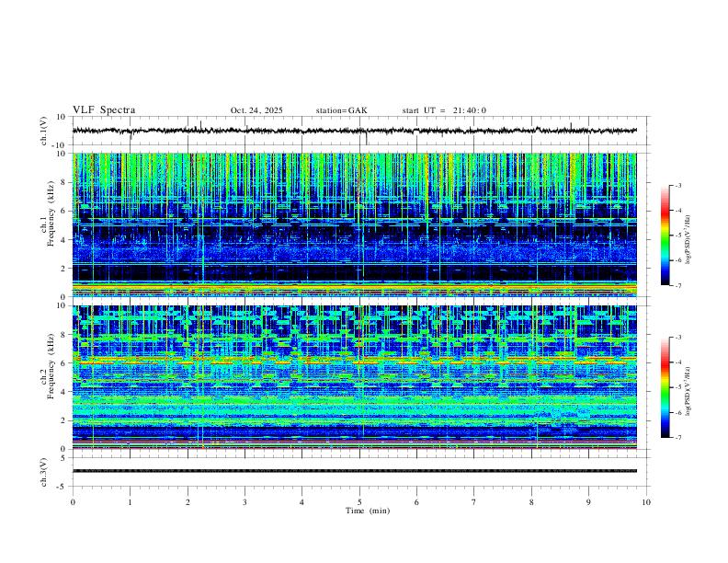Click the "3" tick label on the time axis
The image size is (728, 563).
pos(245,502)
